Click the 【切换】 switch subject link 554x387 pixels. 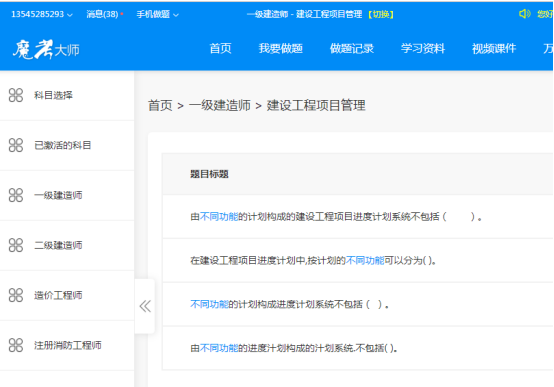click(x=381, y=14)
